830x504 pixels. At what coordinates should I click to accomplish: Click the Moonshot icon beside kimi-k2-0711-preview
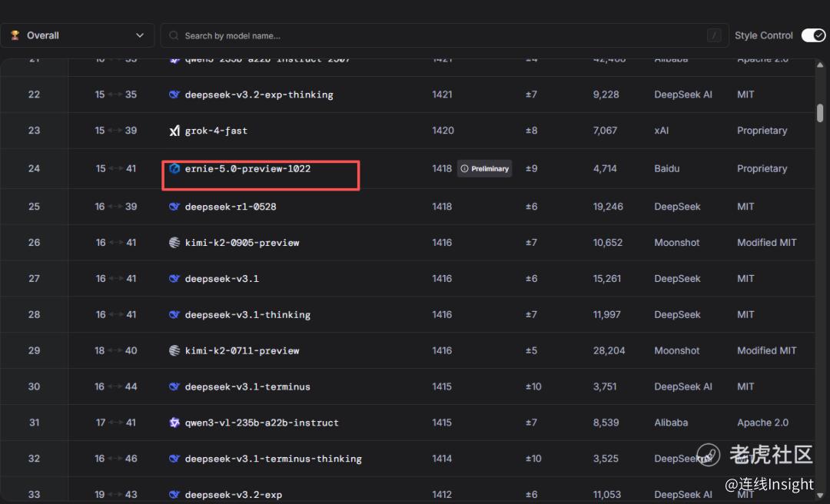coord(174,350)
